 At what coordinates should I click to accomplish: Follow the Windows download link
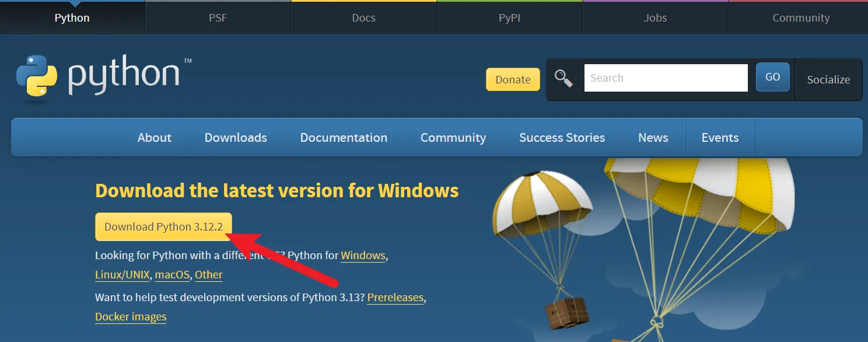[x=363, y=256]
